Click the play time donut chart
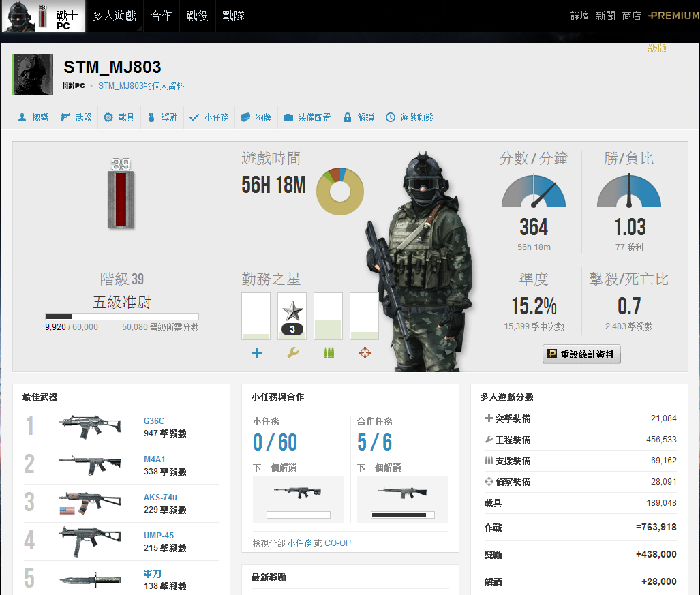This screenshot has height=595, width=700. click(x=339, y=192)
